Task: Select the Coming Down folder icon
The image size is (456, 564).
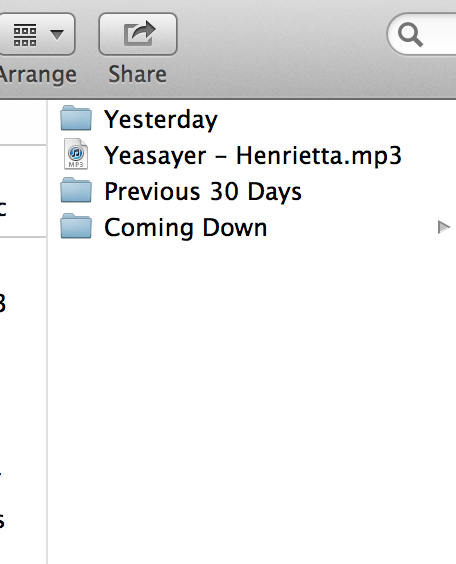Action: click(x=76, y=226)
